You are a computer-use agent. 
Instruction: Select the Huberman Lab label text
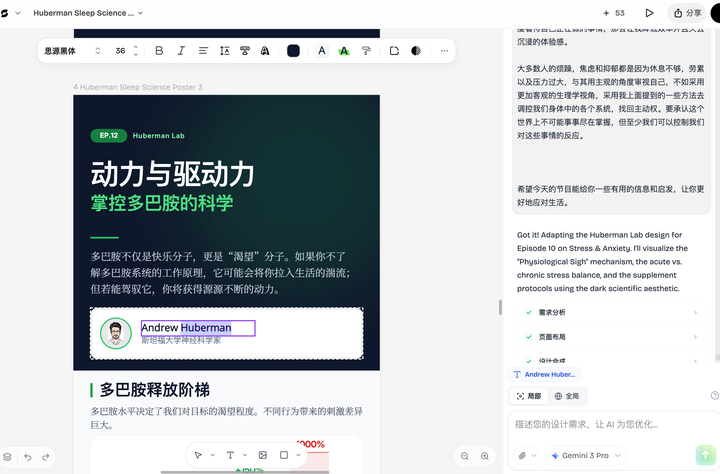point(158,135)
